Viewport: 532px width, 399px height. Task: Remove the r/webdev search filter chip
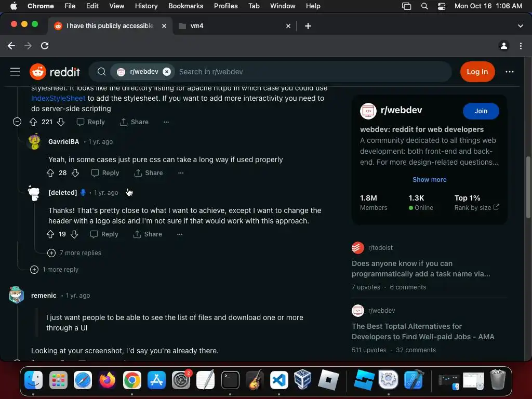(167, 72)
